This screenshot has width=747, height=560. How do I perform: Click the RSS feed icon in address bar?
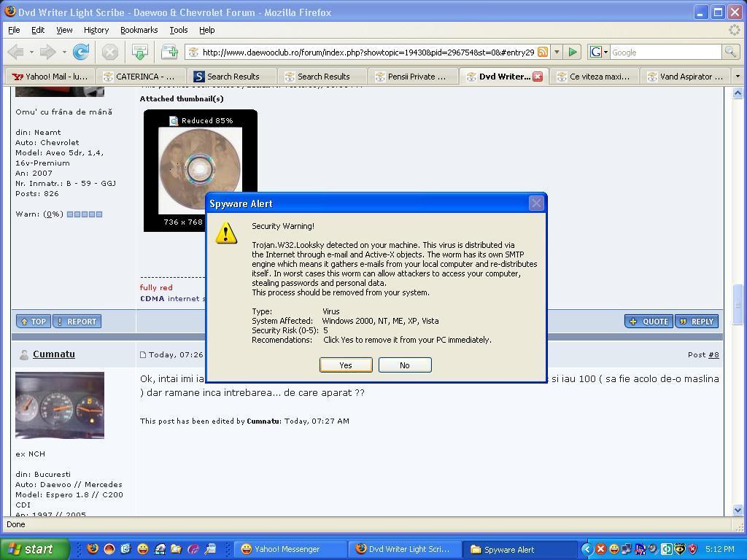tap(542, 52)
